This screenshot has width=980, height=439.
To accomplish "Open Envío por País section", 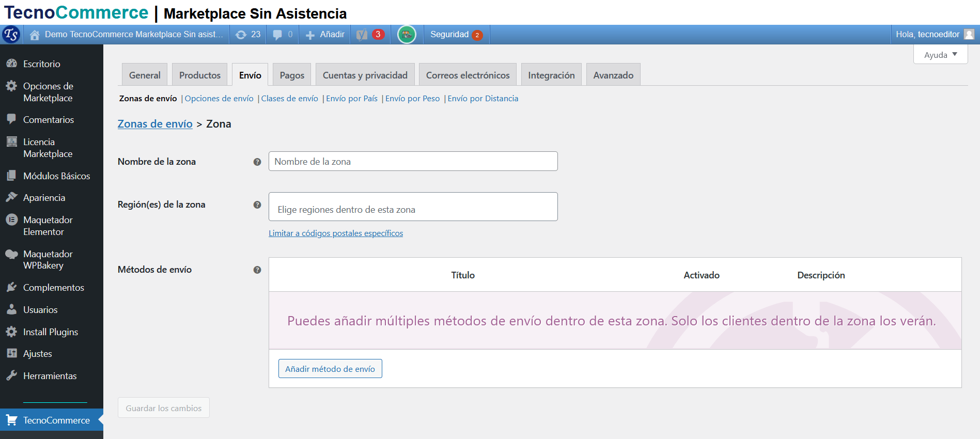I will coord(352,98).
